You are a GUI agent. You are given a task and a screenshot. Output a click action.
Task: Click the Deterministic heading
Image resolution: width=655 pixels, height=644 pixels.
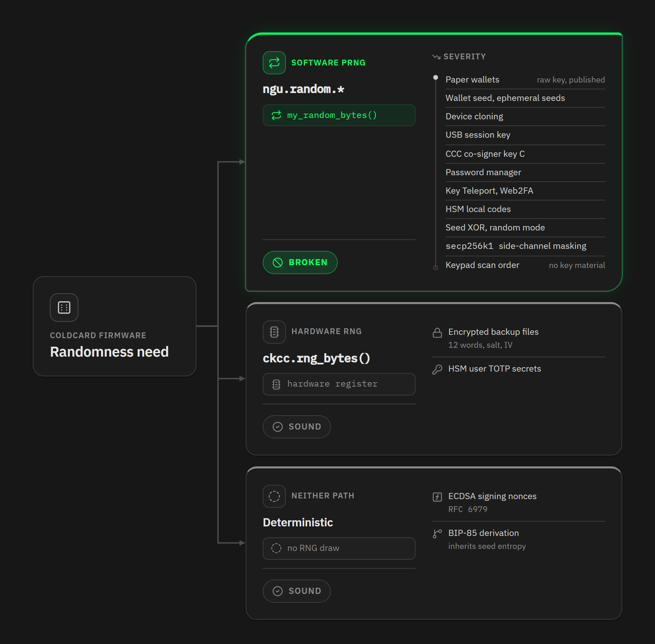click(298, 523)
